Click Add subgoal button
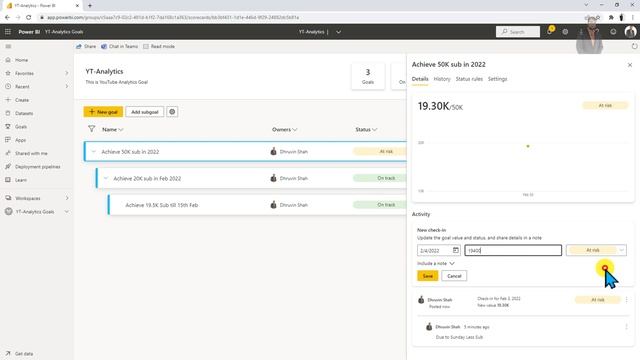Screen dimensions: 640x360 (144, 112)
